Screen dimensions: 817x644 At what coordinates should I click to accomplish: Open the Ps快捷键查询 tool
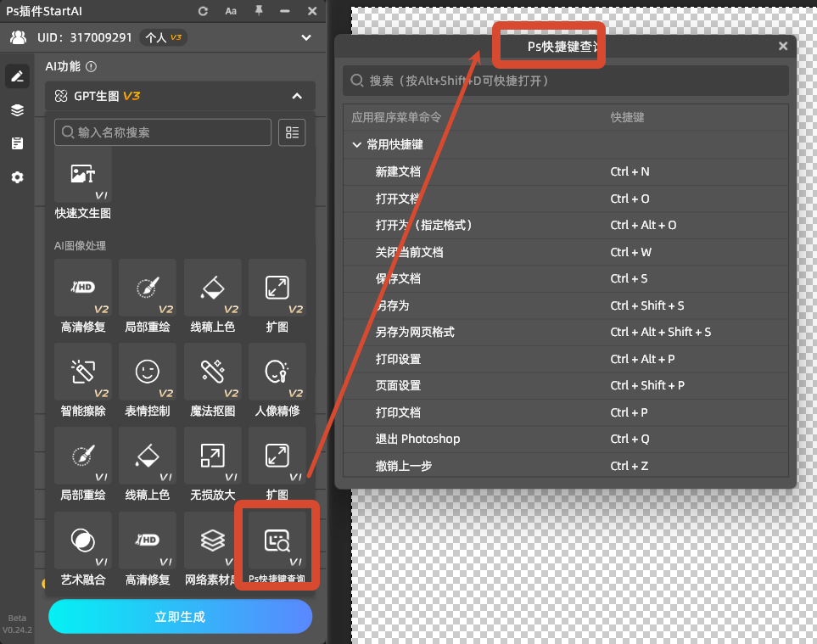pyautogui.click(x=277, y=549)
